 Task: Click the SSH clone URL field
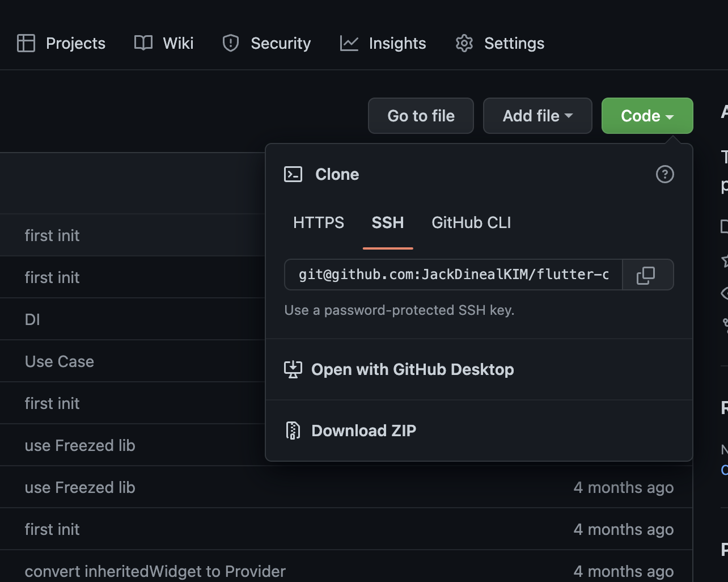coord(454,275)
